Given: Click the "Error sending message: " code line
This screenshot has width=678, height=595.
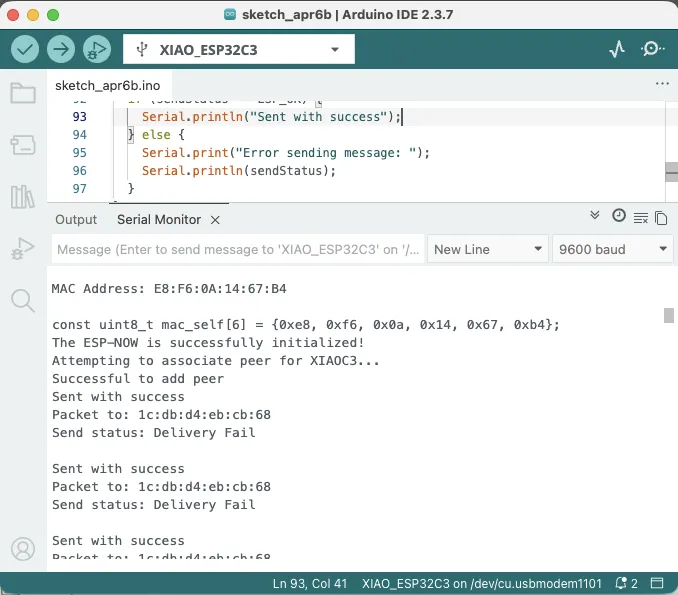Looking at the screenshot, I should point(286,153).
